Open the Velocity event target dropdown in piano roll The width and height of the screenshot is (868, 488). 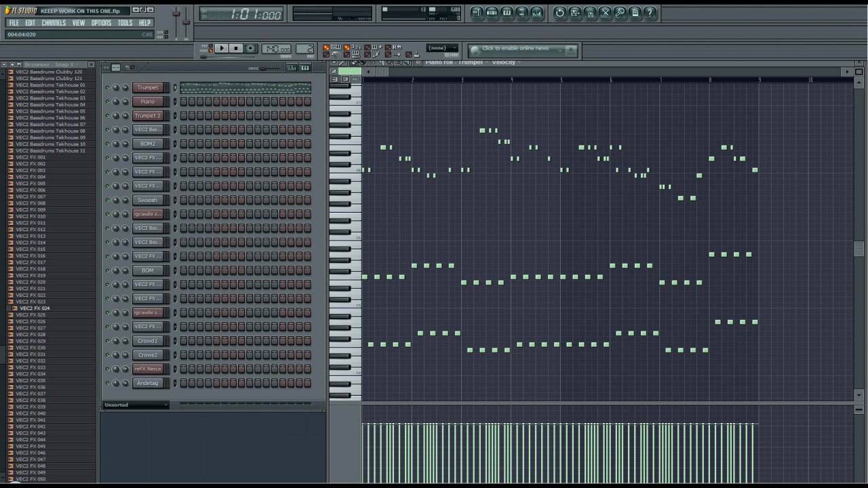coord(506,62)
